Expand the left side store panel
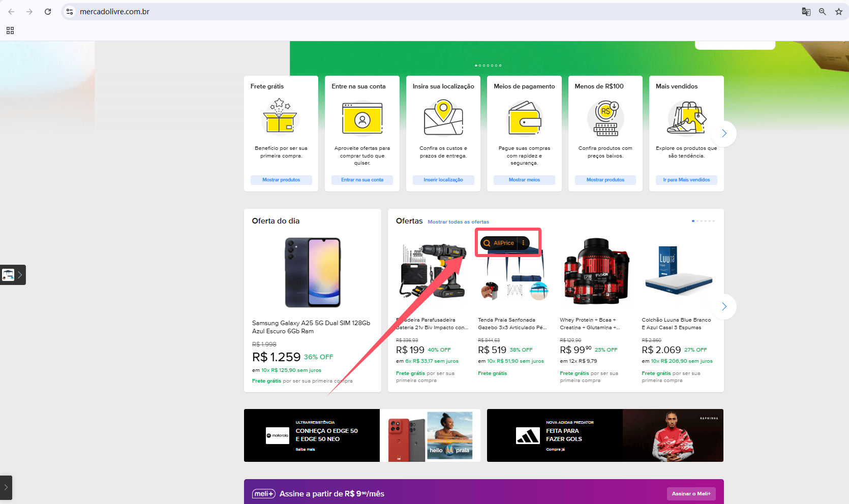Image resolution: width=849 pixels, height=504 pixels. [13, 275]
